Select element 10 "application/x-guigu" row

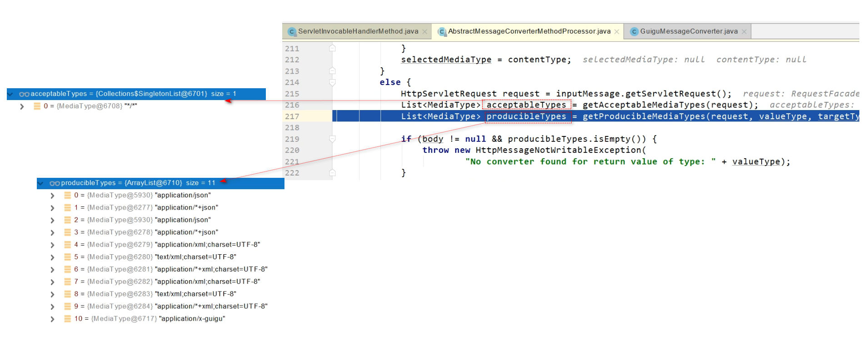(160, 318)
